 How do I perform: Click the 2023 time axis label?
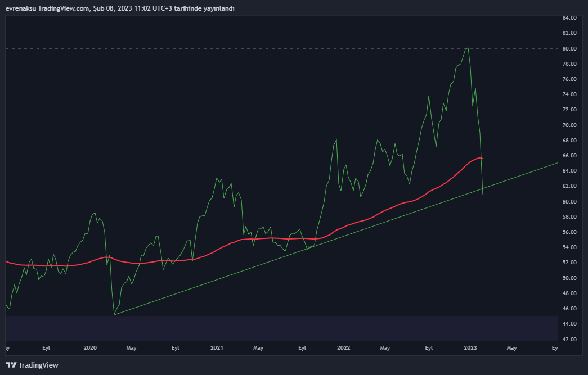[470, 347]
